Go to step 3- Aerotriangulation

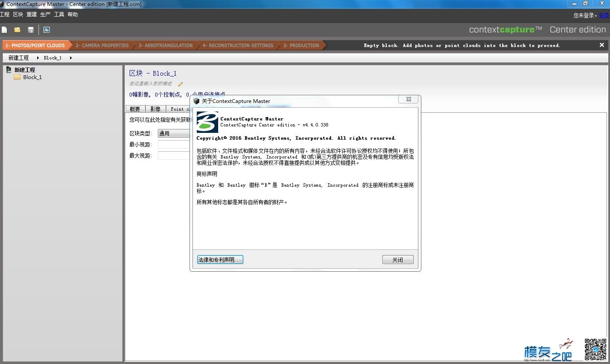(166, 45)
